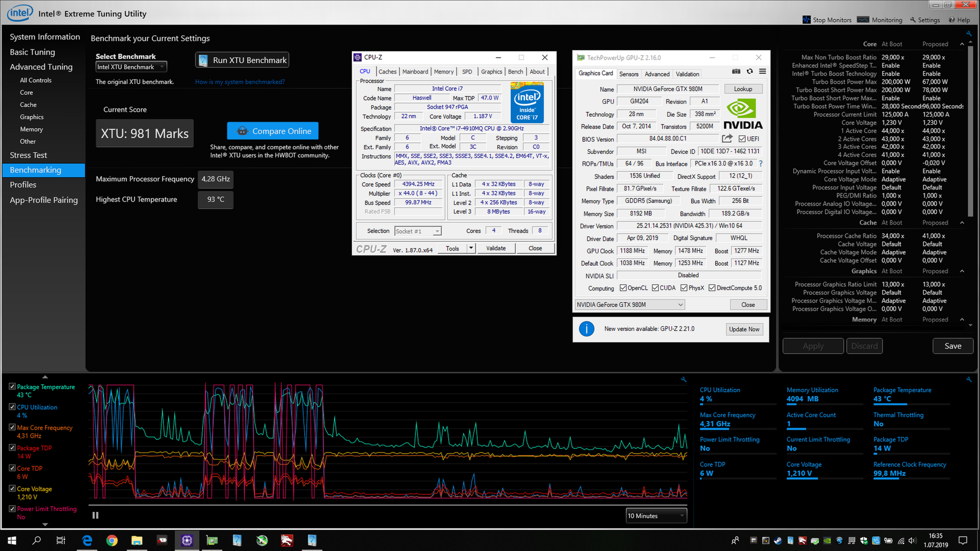Switch to GPU-Z Advanced tab
Viewport: 980px width, 551px height.
pyautogui.click(x=657, y=74)
